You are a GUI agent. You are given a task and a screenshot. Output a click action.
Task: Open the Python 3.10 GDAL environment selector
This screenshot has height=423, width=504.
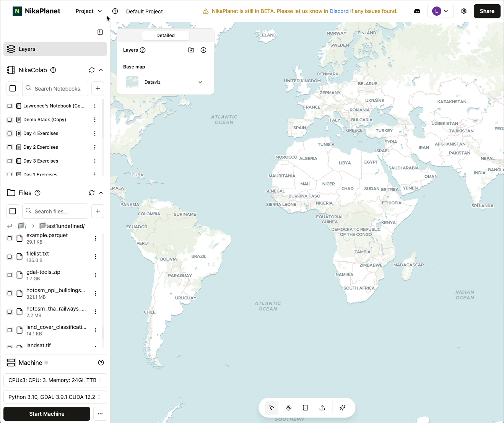(x=55, y=397)
